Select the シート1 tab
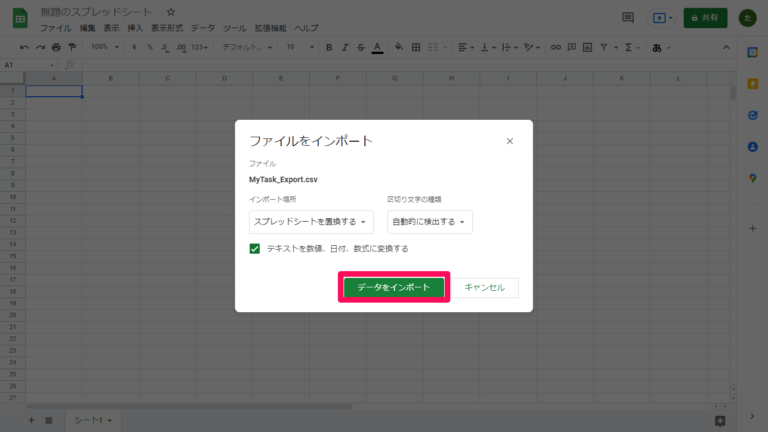 pos(93,420)
